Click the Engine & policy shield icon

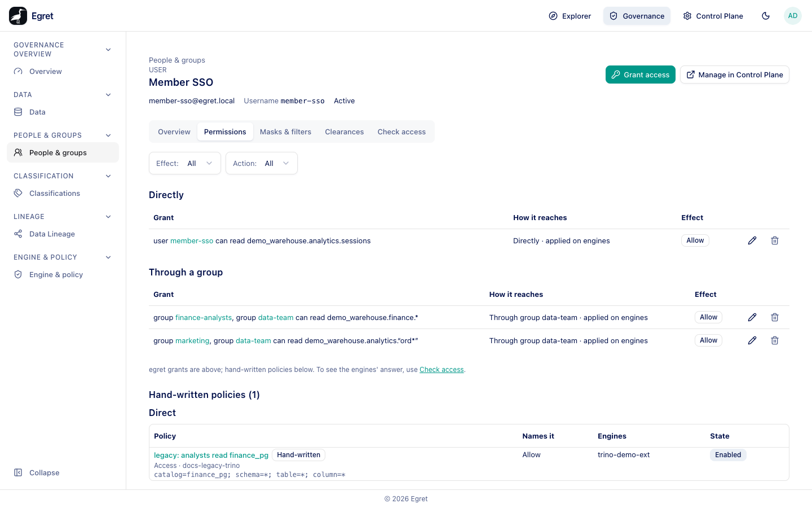click(18, 274)
